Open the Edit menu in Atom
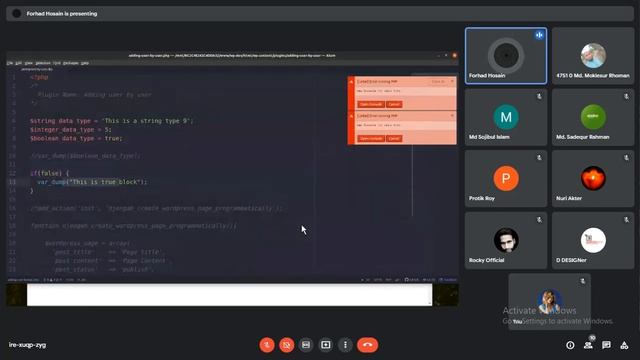This screenshot has height=360, width=640. (x=18, y=63)
